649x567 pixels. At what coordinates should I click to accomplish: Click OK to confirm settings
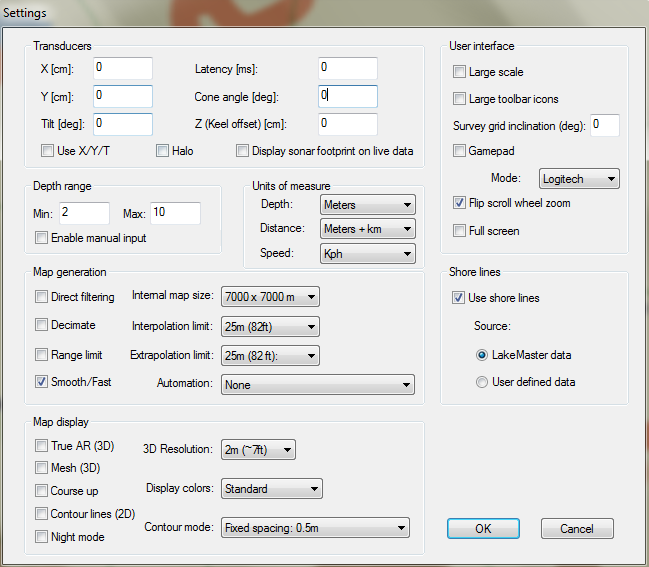(483, 528)
